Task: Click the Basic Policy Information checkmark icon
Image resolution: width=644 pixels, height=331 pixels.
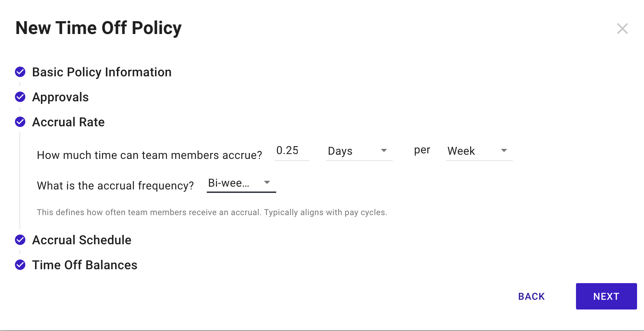Action: click(20, 72)
